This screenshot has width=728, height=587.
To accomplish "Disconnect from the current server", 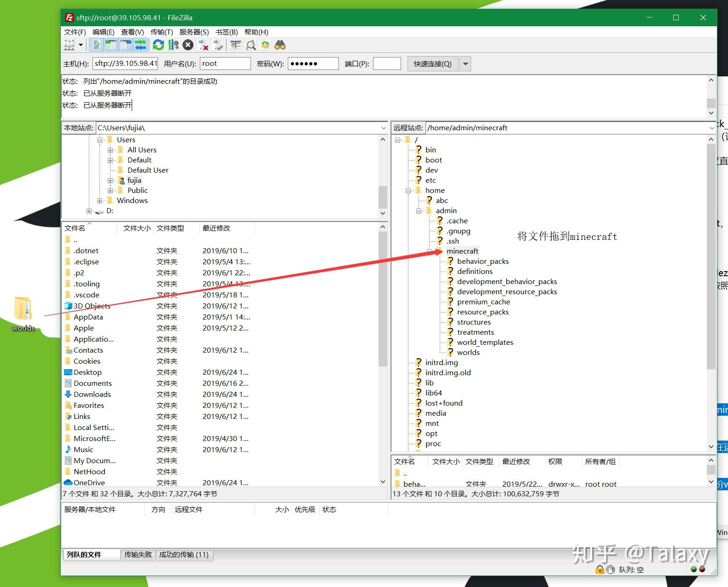I will pyautogui.click(x=203, y=45).
